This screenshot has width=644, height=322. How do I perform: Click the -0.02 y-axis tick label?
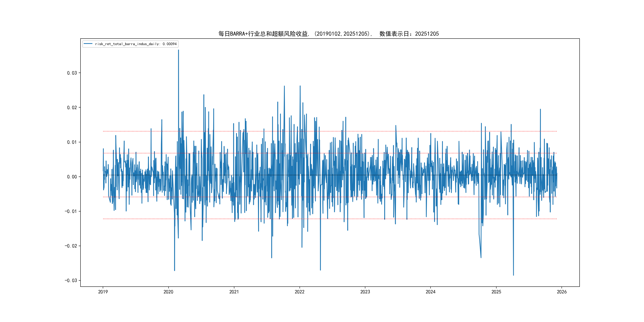tap(71, 246)
